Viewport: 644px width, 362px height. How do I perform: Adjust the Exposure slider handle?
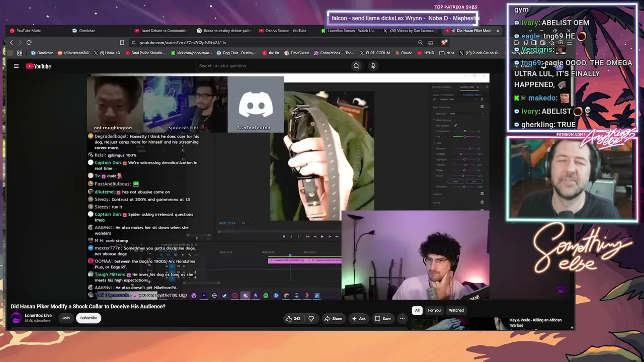(470, 149)
